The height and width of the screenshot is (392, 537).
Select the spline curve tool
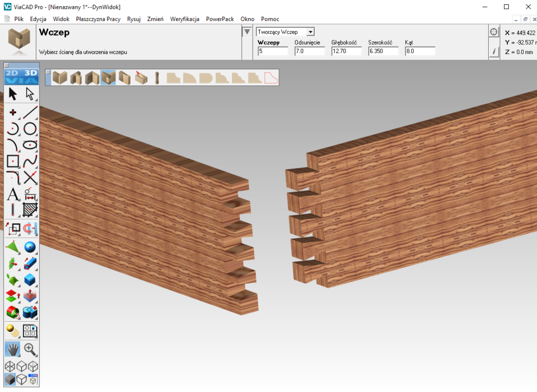30,161
